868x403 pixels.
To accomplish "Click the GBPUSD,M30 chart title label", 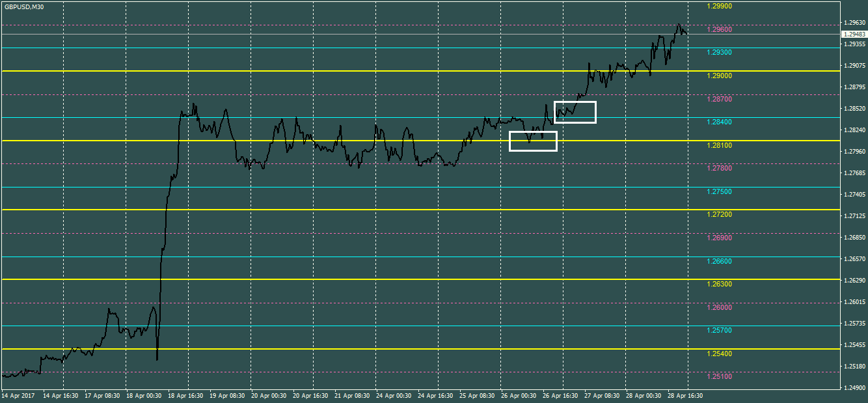I will point(23,7).
